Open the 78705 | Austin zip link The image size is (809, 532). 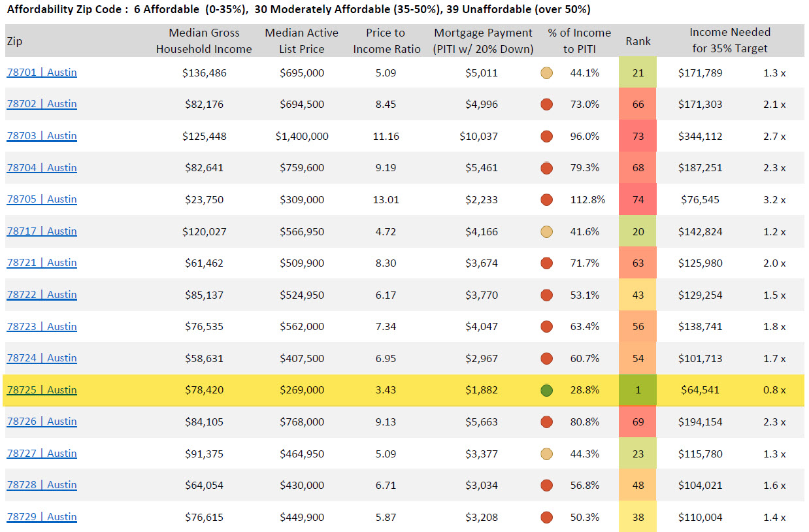[42, 199]
